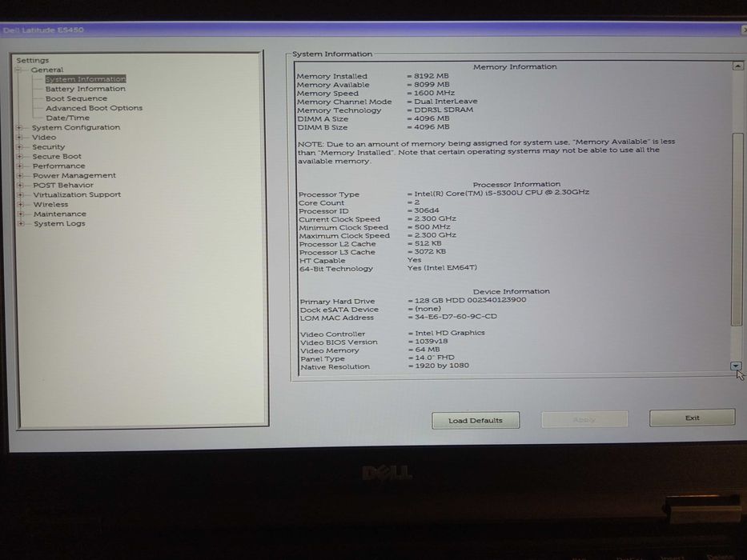This screenshot has height=560, width=747.
Task: Select the Power Management label
Action: pyautogui.click(x=74, y=175)
